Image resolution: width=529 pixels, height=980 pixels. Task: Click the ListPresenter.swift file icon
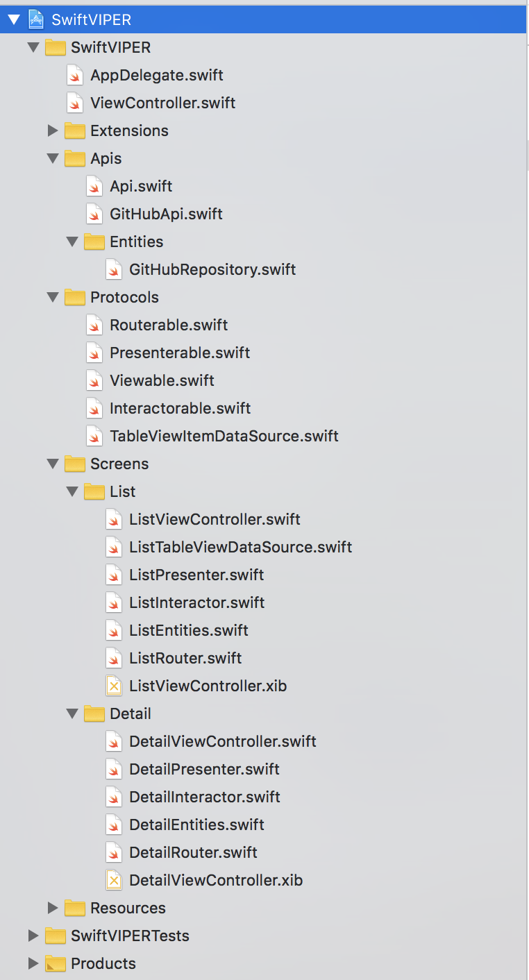[x=114, y=575]
